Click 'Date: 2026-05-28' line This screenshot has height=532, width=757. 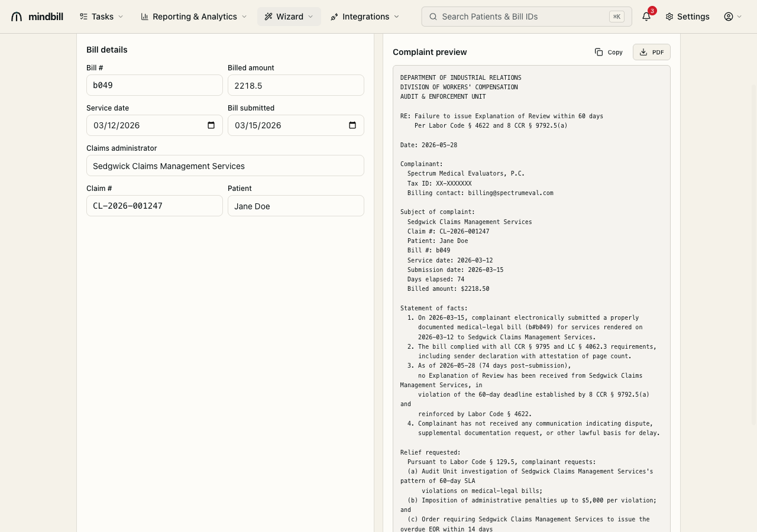(x=429, y=145)
